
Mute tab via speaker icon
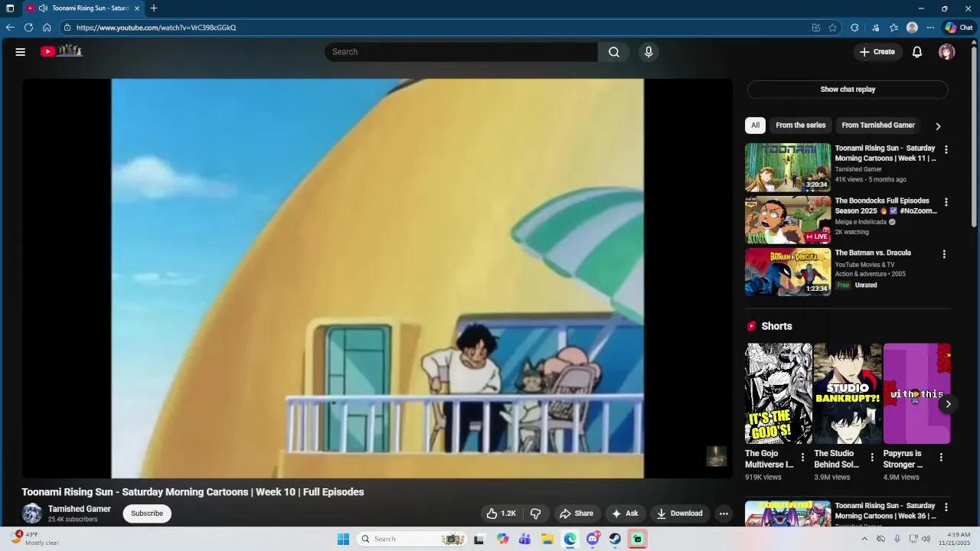coord(43,8)
